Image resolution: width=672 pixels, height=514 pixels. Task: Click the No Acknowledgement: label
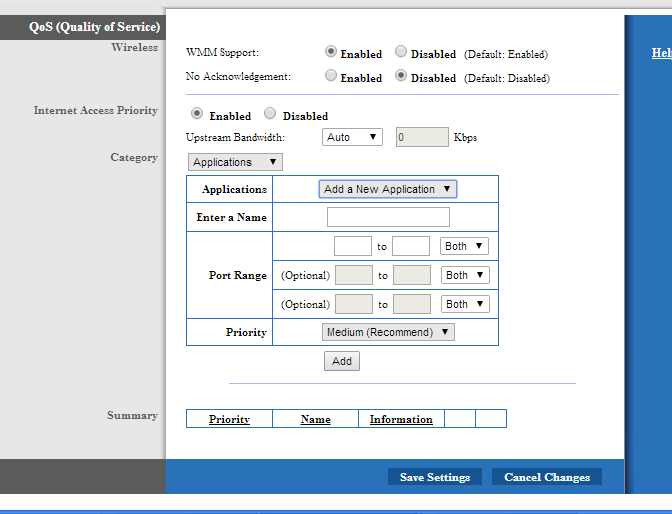pos(238,76)
